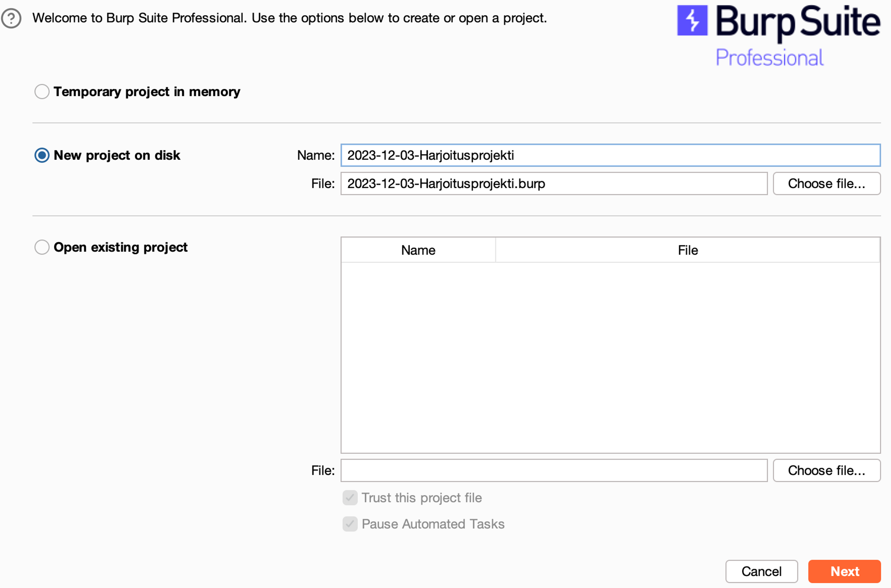Click the help question mark icon
The height and width of the screenshot is (588, 891).
(11, 18)
